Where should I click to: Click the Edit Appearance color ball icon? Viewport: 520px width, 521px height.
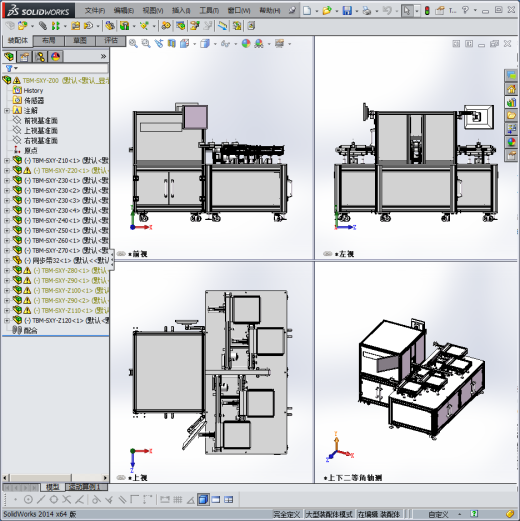pyautogui.click(x=246, y=43)
